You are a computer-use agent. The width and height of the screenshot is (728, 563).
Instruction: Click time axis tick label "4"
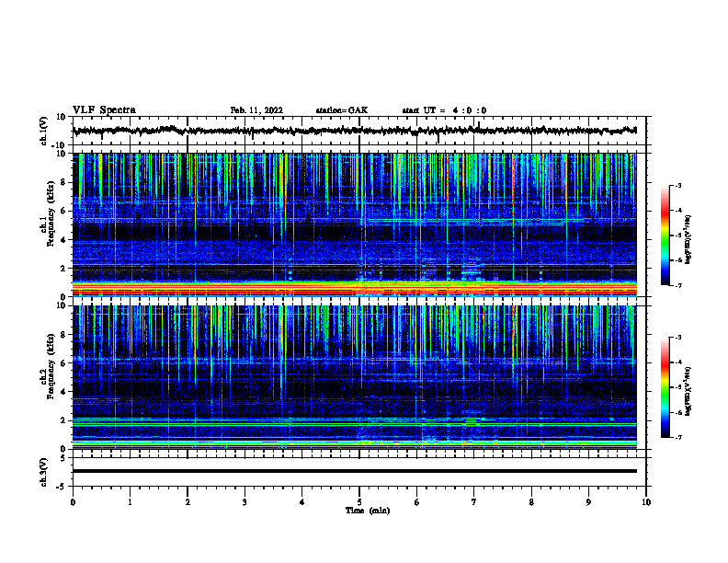(302, 502)
